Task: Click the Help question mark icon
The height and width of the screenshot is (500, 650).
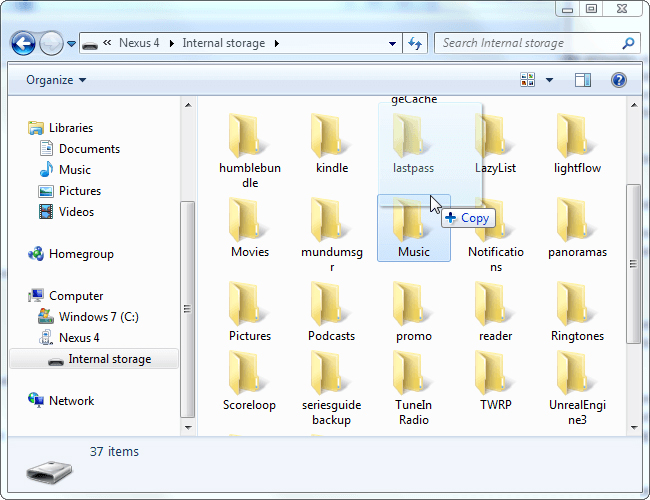Action: click(x=618, y=80)
